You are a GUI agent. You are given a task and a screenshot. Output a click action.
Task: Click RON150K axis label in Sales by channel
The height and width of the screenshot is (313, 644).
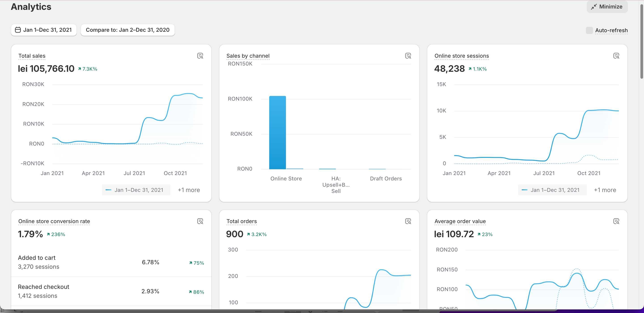click(x=240, y=64)
